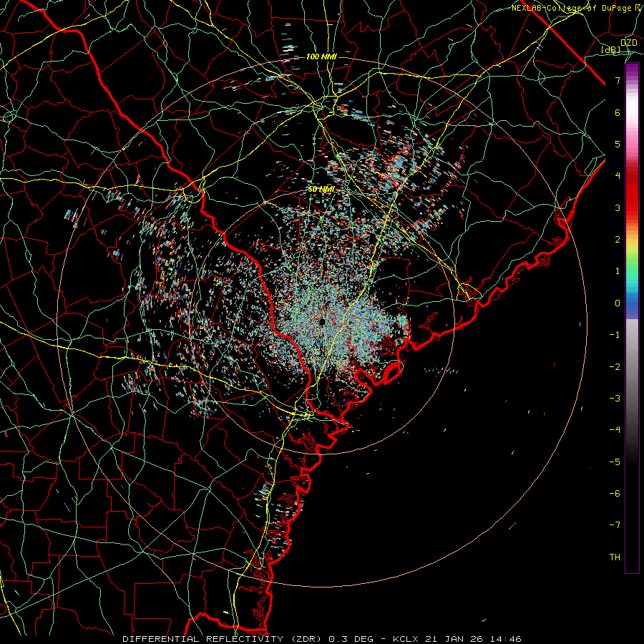
Task: Click the 1 dB tick label on the scale
Action: tap(618, 271)
